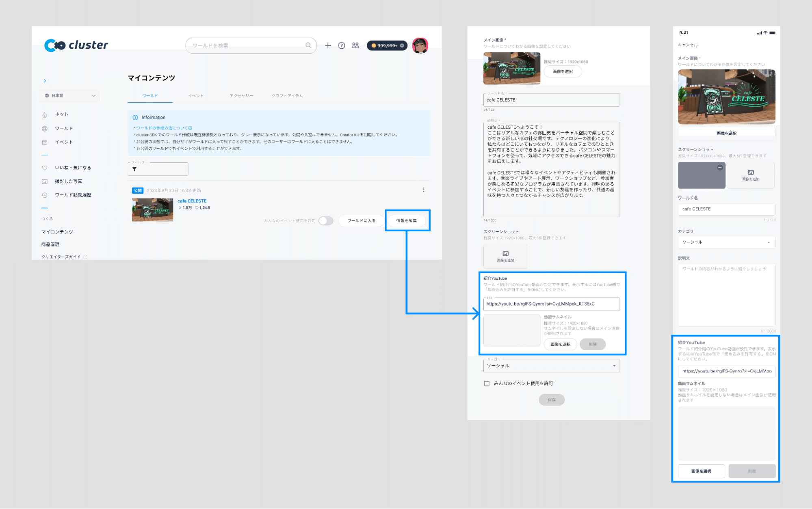Click the user avatar icon

pos(420,45)
